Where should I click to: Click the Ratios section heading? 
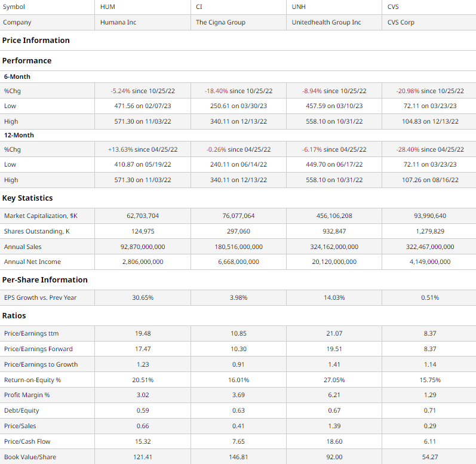click(14, 316)
